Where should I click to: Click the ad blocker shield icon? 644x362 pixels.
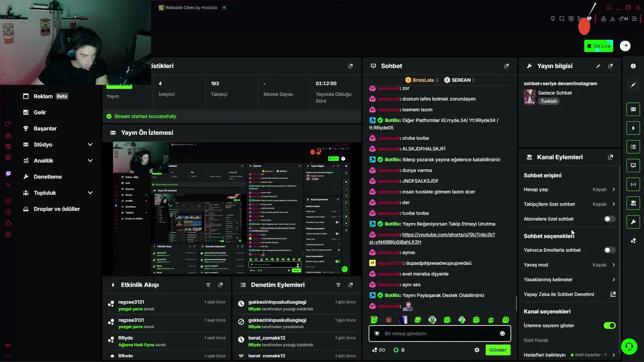[571, 19]
